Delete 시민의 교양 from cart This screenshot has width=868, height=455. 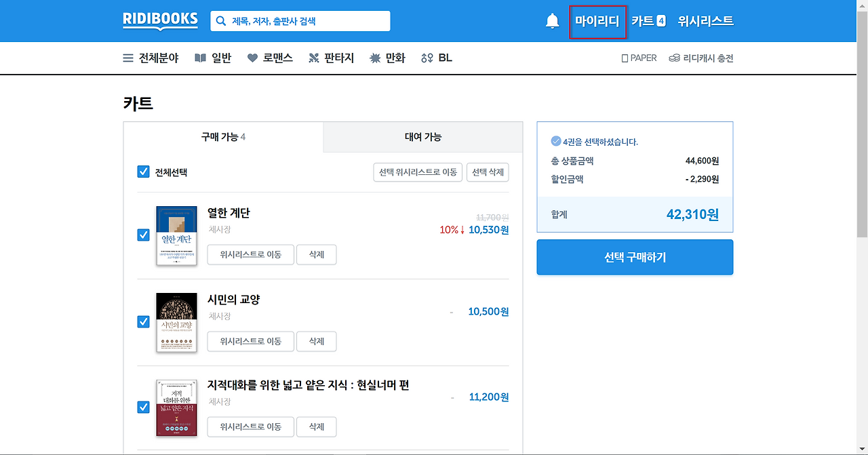317,341
